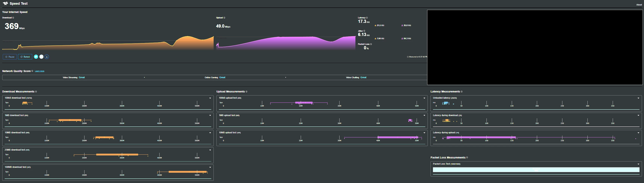Open the About page link
The width and height of the screenshot is (644, 183).
click(x=639, y=5)
